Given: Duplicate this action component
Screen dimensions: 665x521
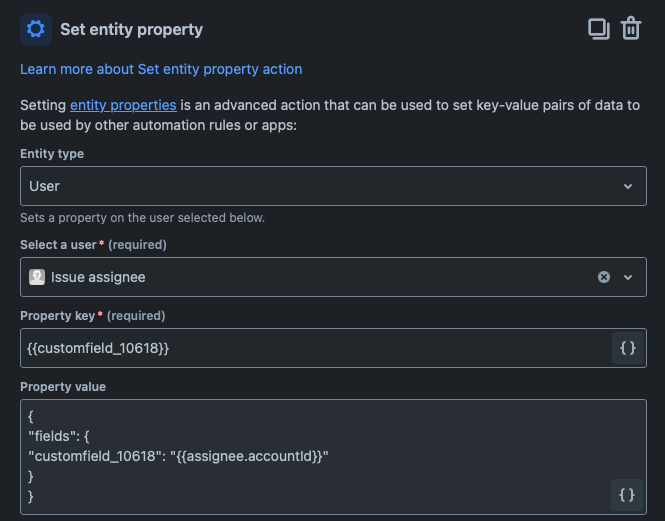Looking at the screenshot, I should [x=598, y=28].
